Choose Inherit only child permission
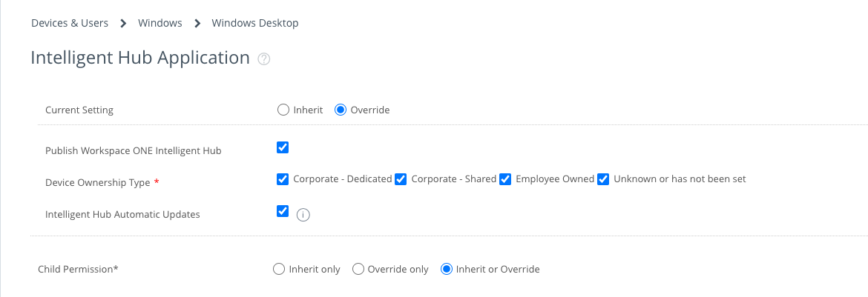Screen dimensions: 868x297 coord(279,269)
